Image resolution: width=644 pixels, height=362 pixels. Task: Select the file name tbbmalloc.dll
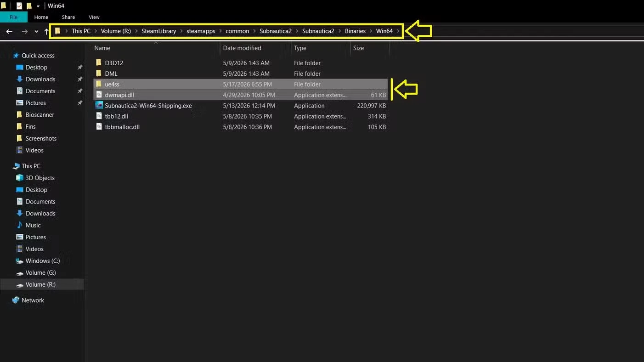tap(122, 127)
